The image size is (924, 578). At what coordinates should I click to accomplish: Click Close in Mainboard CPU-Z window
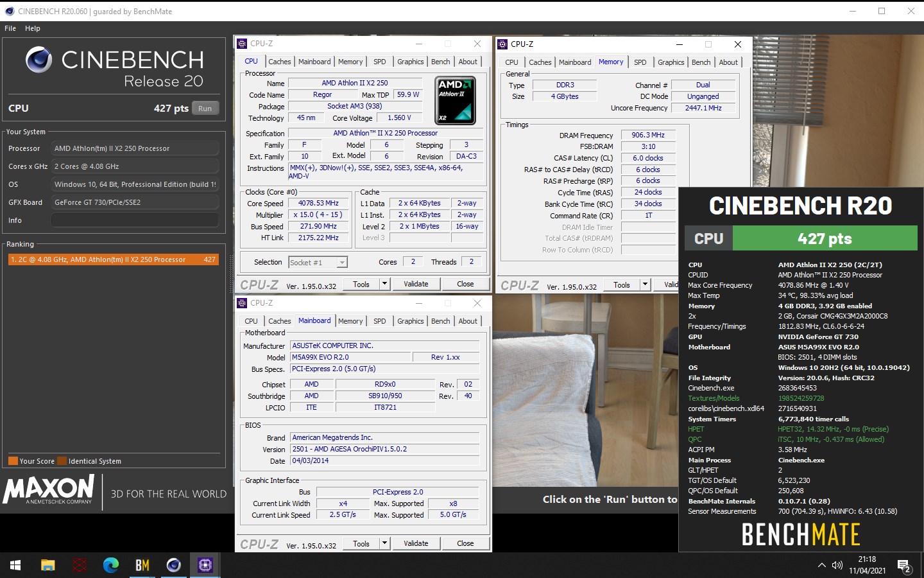[x=465, y=543]
